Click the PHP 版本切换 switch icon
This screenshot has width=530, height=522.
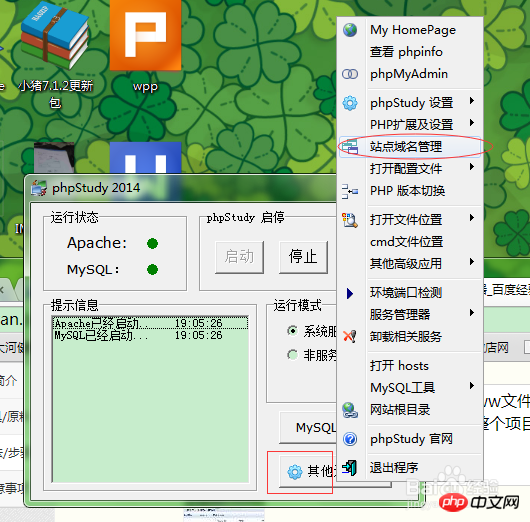coord(350,191)
